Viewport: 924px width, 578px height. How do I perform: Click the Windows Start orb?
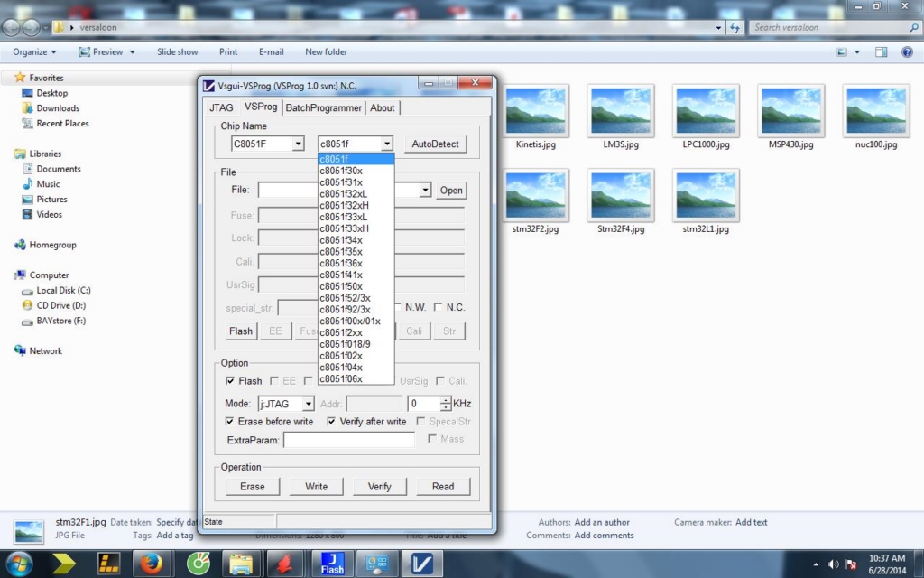point(19,564)
